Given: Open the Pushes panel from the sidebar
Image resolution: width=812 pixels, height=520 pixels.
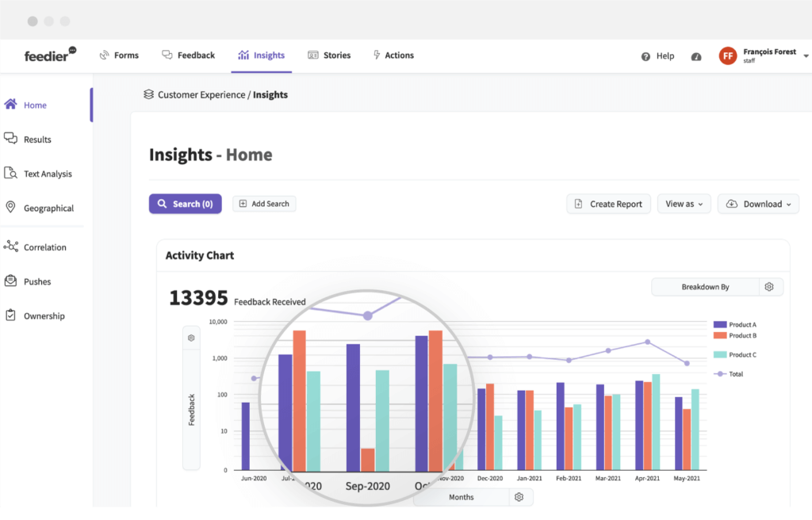Looking at the screenshot, I should (x=36, y=281).
